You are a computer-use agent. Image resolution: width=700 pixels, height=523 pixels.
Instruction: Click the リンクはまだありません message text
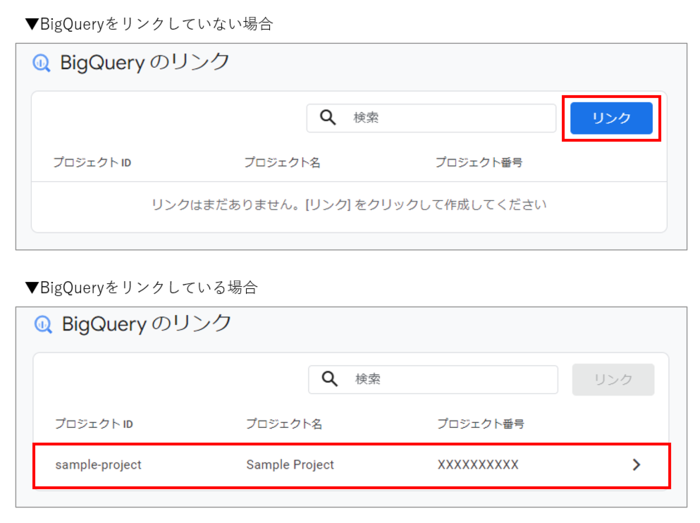coord(349,205)
